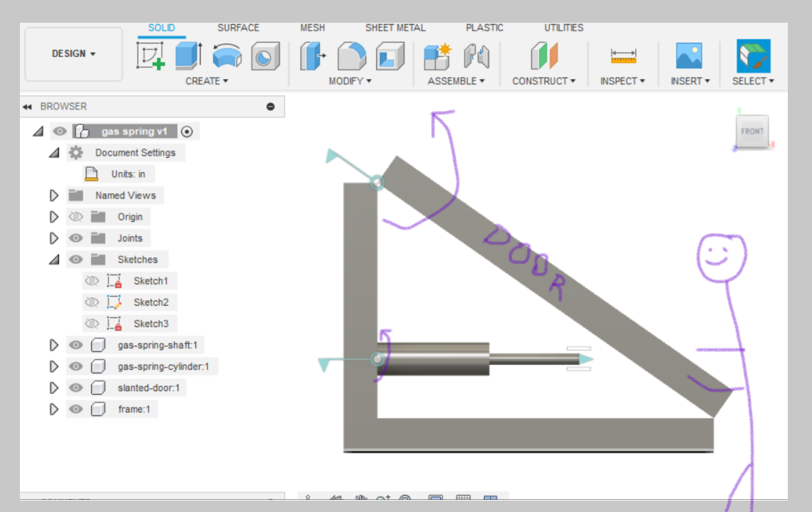
Task: Collapse the Sketches folder
Action: pos(54,259)
